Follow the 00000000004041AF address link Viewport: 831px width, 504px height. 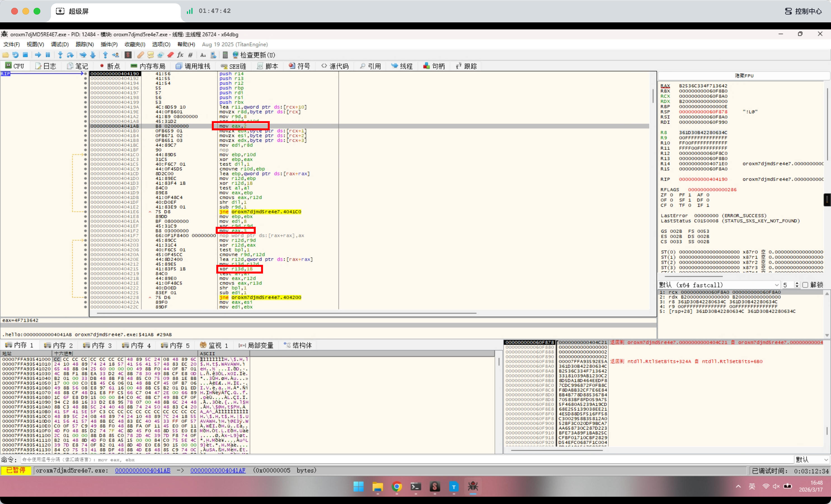pyautogui.click(x=218, y=470)
